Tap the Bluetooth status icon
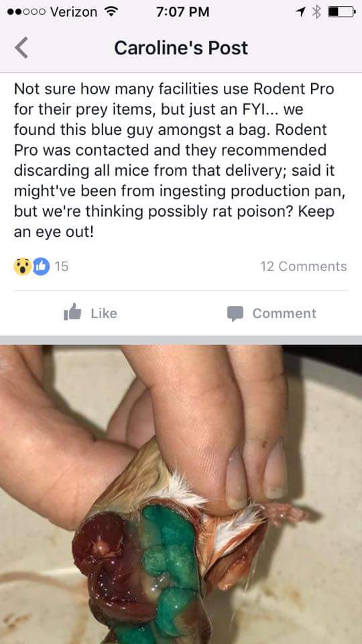The image size is (362, 644). (316, 11)
